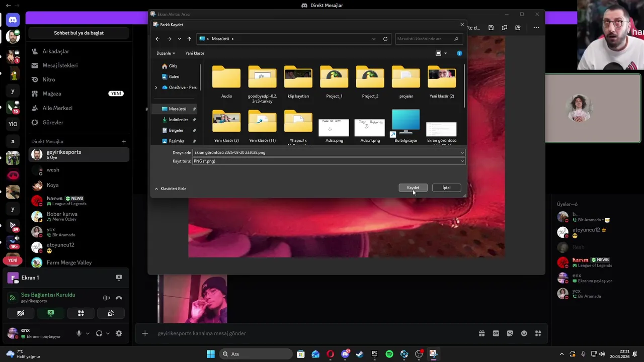This screenshot has height=362, width=644.
Task: Create a new direct message with plus icon
Action: point(124,142)
